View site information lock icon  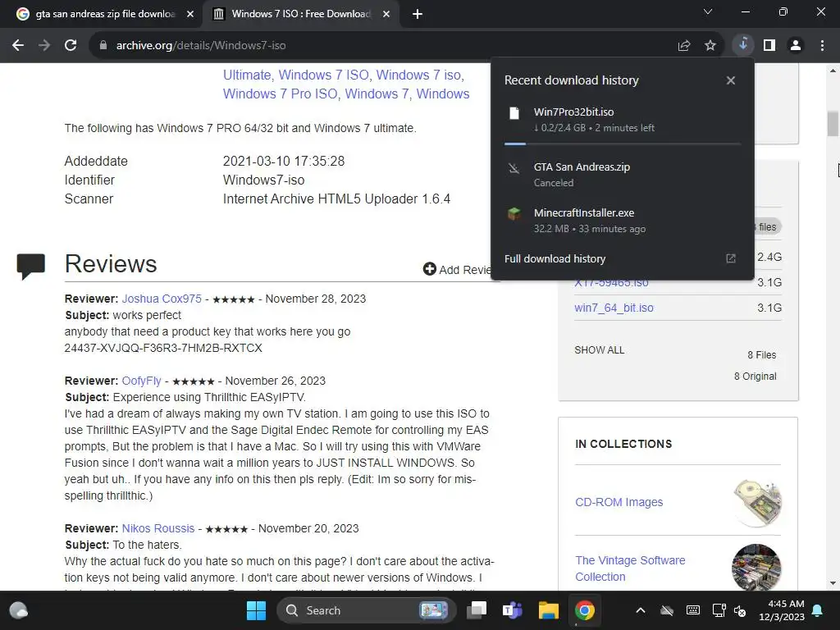[x=103, y=46]
